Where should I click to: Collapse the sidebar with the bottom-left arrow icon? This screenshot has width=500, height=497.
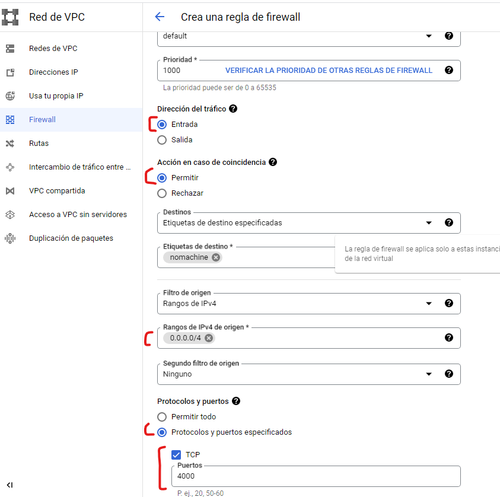tap(10, 485)
